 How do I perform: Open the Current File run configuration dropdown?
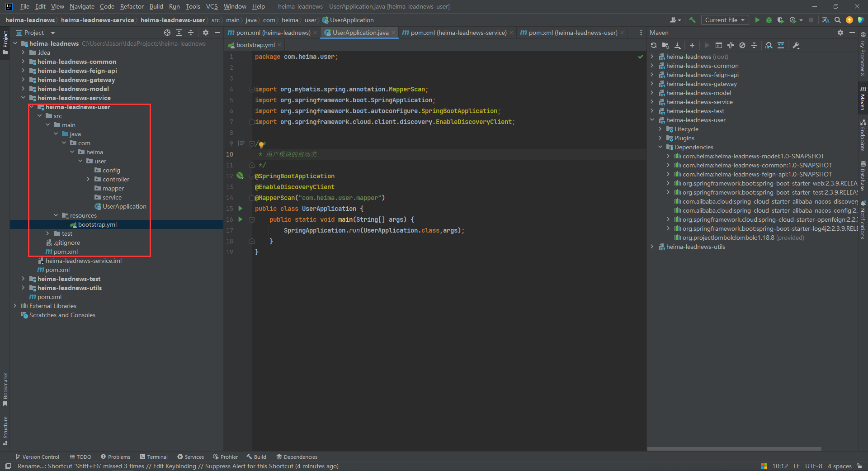pyautogui.click(x=725, y=20)
